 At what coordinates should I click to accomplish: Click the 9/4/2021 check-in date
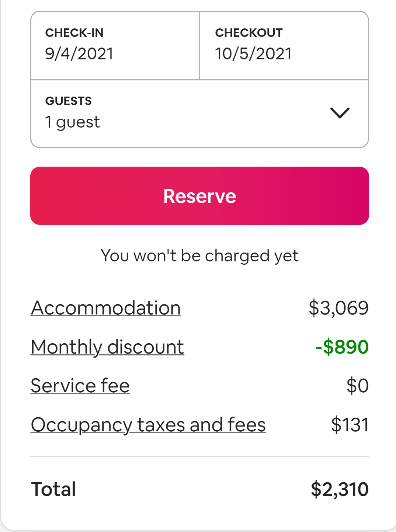79,54
